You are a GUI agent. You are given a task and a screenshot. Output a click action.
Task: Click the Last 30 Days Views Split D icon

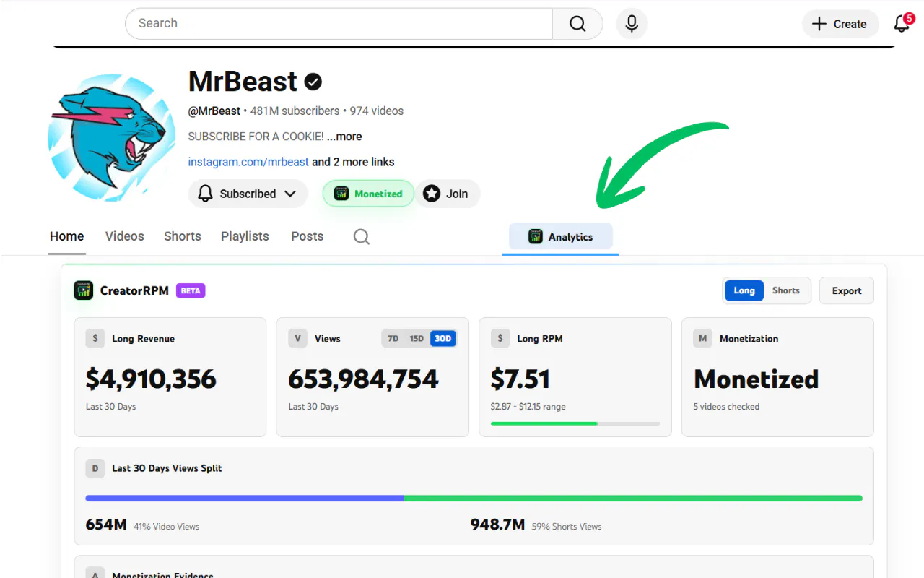(95, 468)
